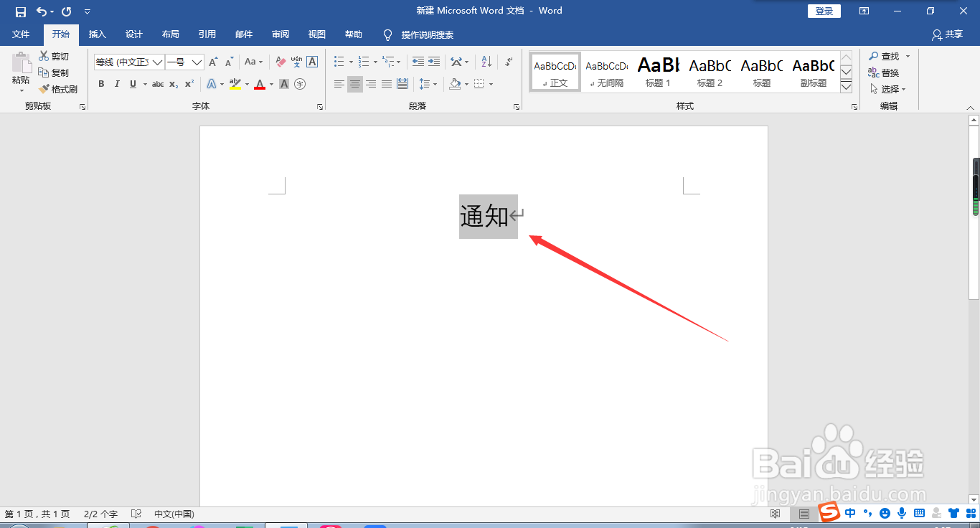This screenshot has height=528, width=980.
Task: Open the Clipboard pane launcher
Action: (x=83, y=107)
